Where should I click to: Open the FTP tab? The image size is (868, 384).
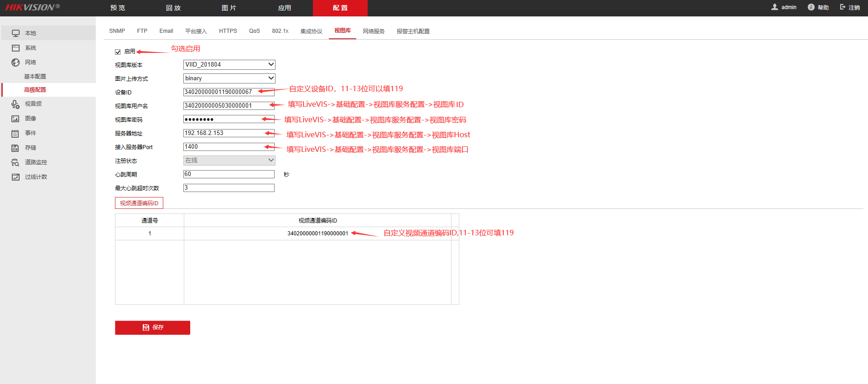pyautogui.click(x=142, y=31)
